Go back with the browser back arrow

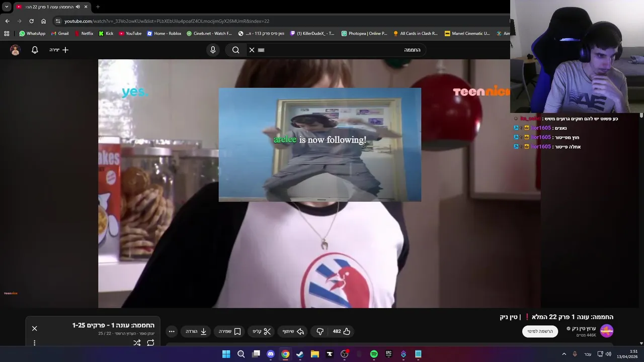7,21
